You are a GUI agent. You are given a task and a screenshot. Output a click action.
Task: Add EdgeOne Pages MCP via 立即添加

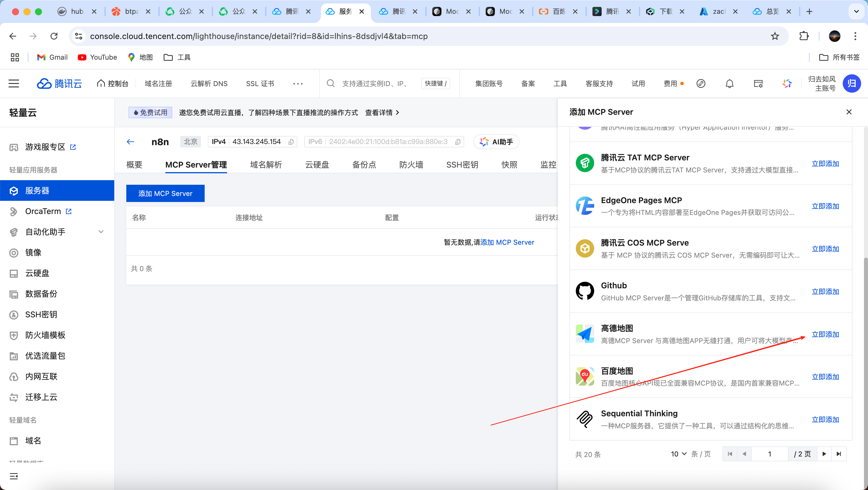click(x=825, y=206)
